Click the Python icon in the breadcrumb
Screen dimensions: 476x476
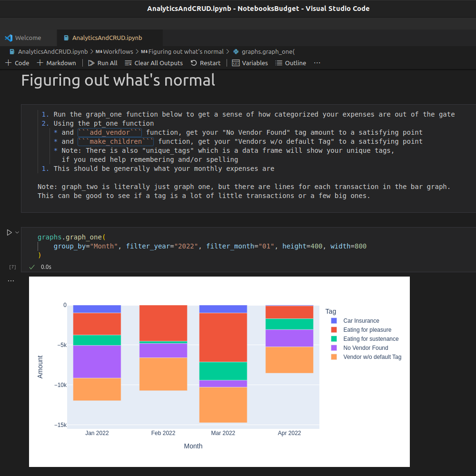pos(236,51)
